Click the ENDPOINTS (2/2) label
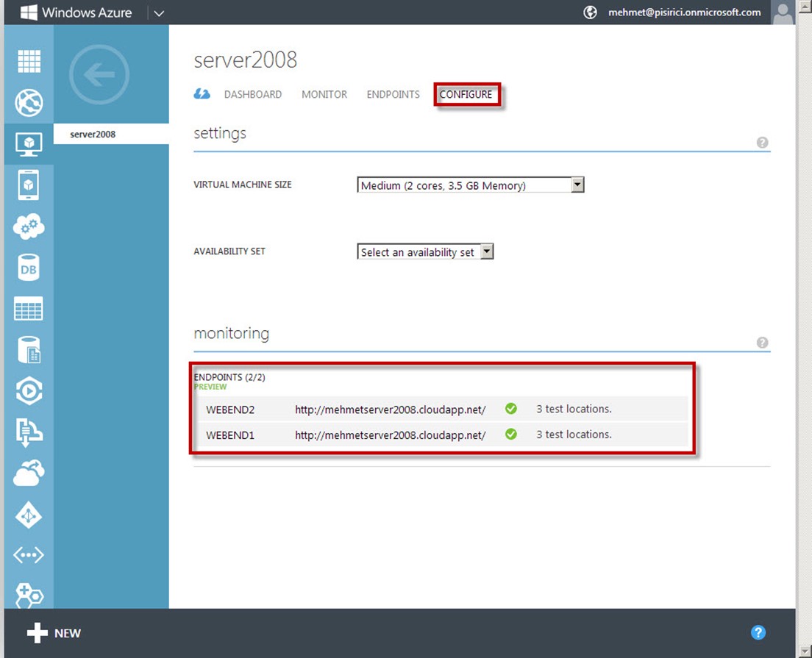The height and width of the screenshot is (658, 812). (x=229, y=377)
